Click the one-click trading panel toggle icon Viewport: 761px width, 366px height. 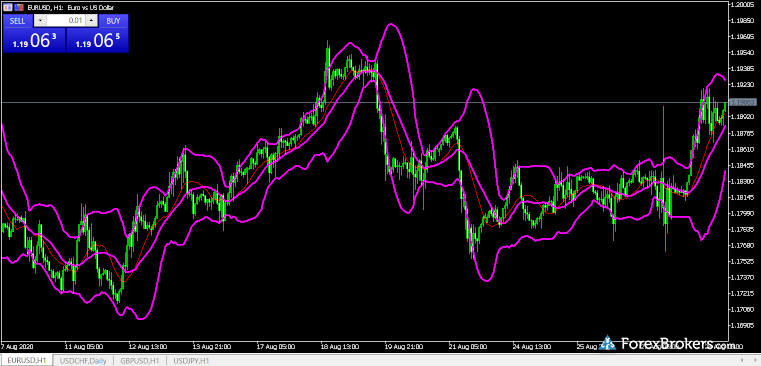point(8,7)
